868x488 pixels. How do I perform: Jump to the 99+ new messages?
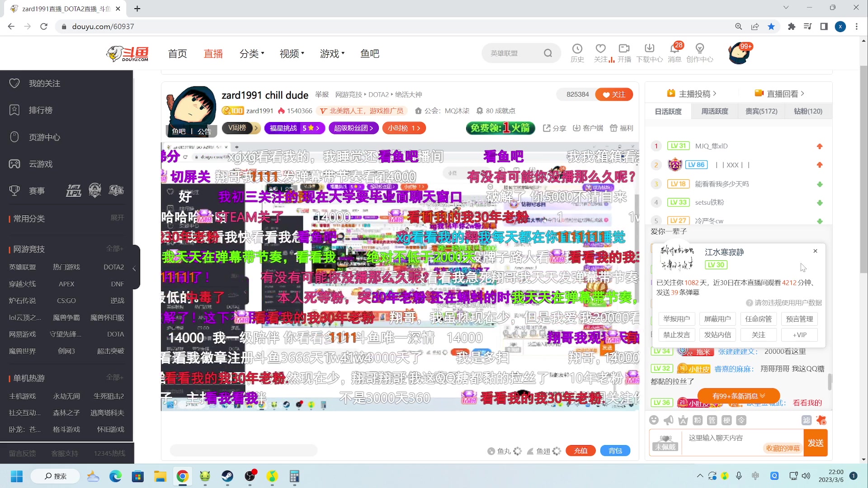tap(738, 396)
